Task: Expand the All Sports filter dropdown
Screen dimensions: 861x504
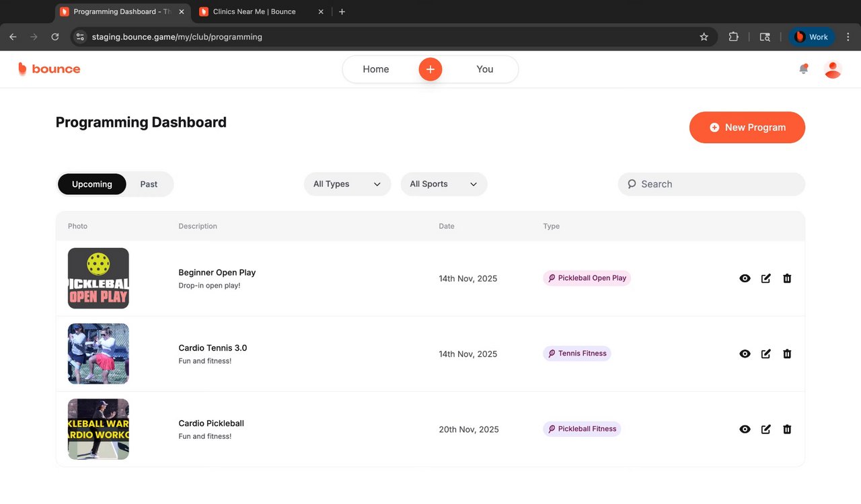Action: (443, 184)
